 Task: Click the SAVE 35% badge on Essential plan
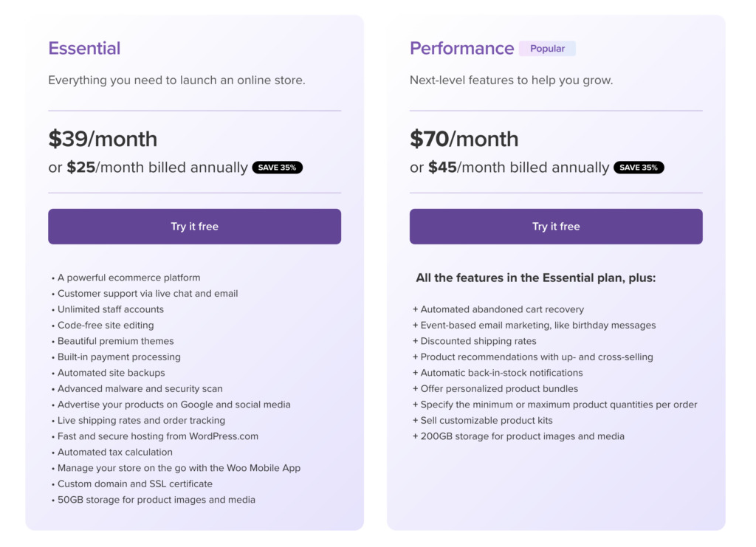pyautogui.click(x=278, y=168)
